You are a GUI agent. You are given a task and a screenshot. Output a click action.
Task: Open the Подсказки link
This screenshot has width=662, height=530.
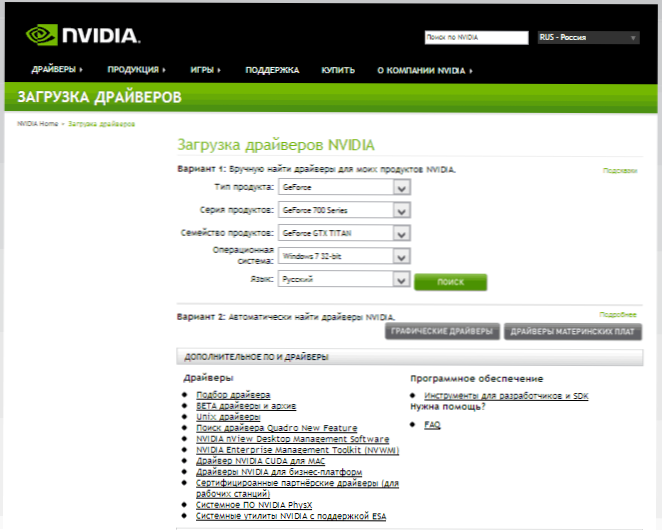620,171
